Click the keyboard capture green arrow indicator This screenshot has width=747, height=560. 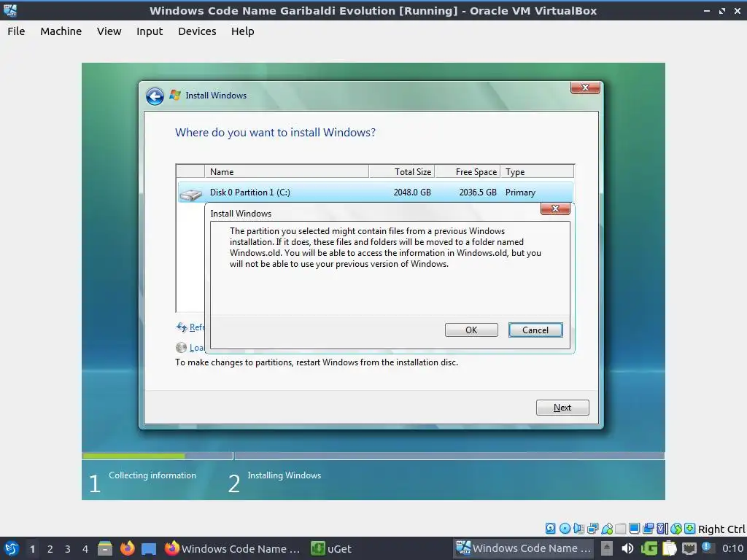pyautogui.click(x=690, y=528)
